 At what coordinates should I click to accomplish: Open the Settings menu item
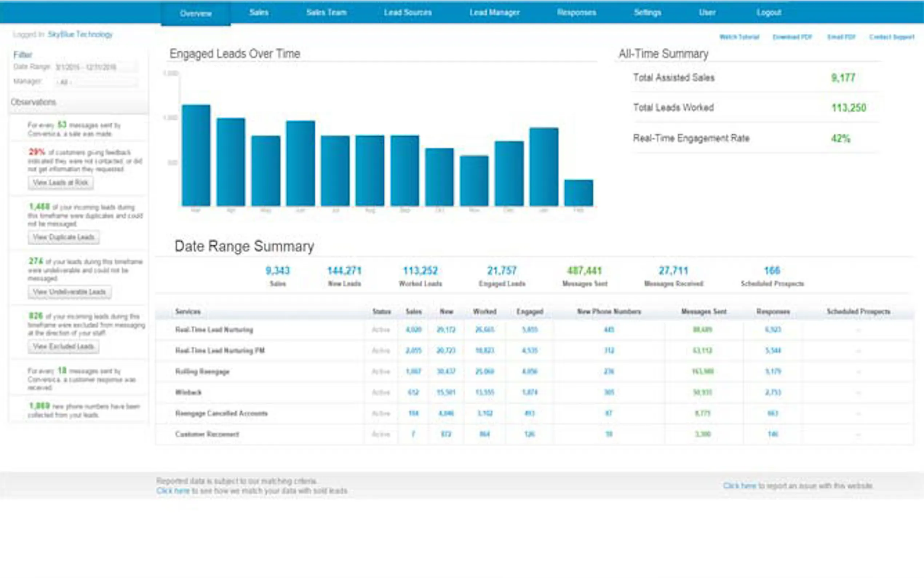(x=648, y=13)
